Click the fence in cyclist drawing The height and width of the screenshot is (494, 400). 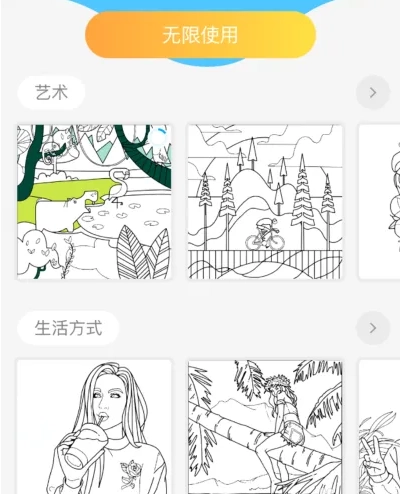(265, 264)
